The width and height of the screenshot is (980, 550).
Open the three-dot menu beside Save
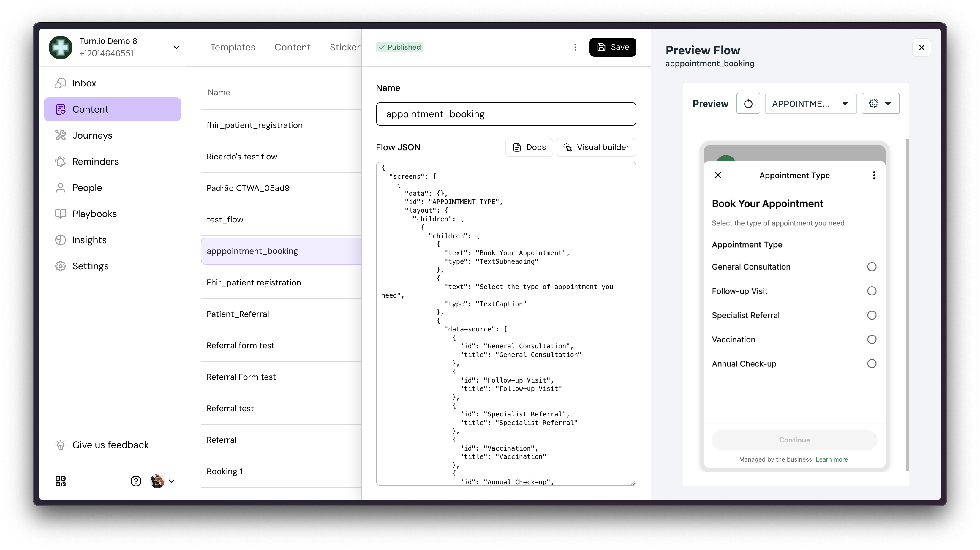(575, 47)
